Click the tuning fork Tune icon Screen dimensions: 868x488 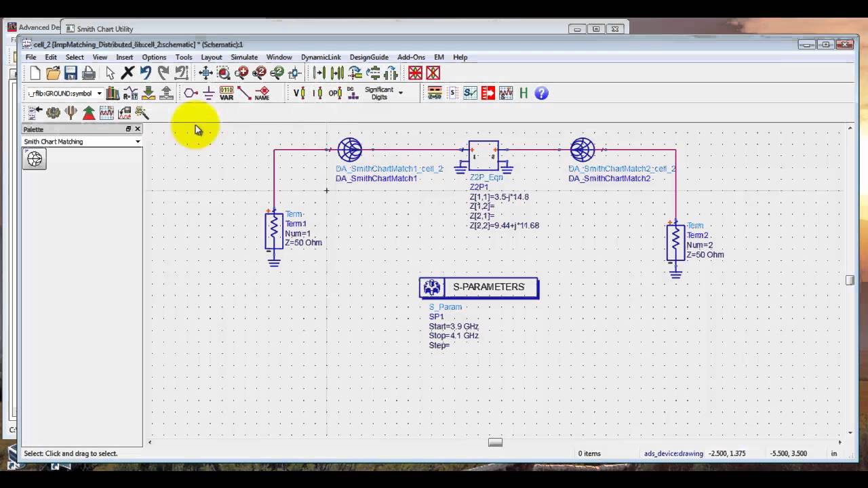click(x=71, y=113)
